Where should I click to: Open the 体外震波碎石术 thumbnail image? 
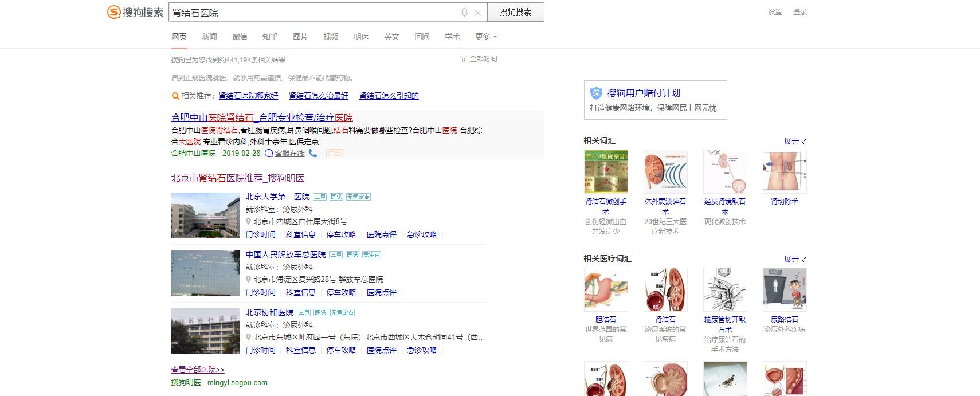665,171
